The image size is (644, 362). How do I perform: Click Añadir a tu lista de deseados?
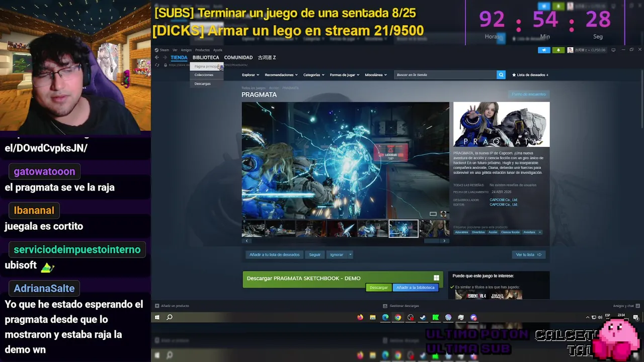coord(274,255)
